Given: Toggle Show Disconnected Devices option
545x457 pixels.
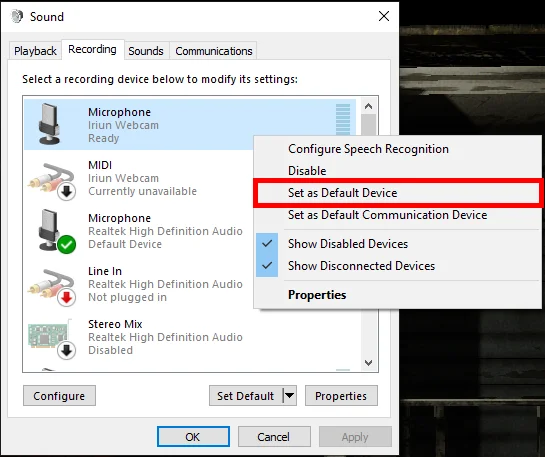Looking at the screenshot, I should coord(361,266).
